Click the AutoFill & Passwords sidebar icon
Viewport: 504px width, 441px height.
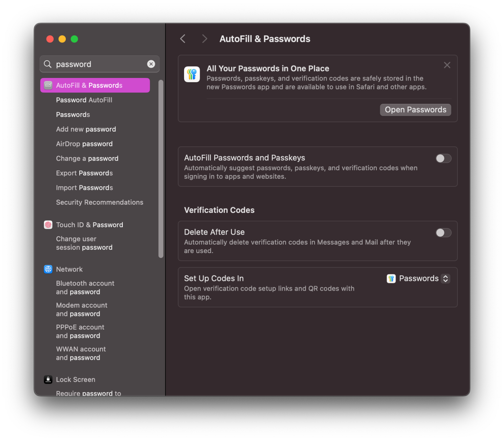48,85
